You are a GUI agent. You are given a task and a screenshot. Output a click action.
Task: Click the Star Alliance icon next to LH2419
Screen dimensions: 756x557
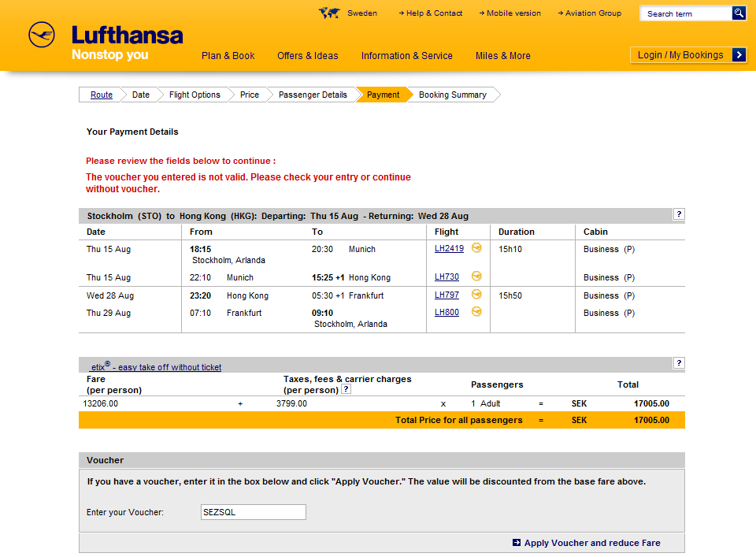(x=476, y=248)
